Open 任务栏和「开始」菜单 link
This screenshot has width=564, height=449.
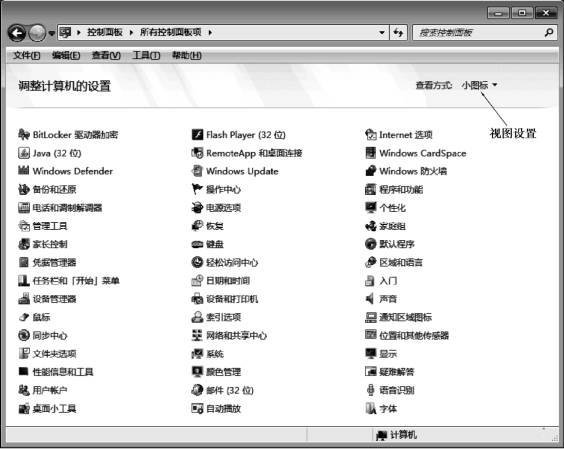click(76, 281)
